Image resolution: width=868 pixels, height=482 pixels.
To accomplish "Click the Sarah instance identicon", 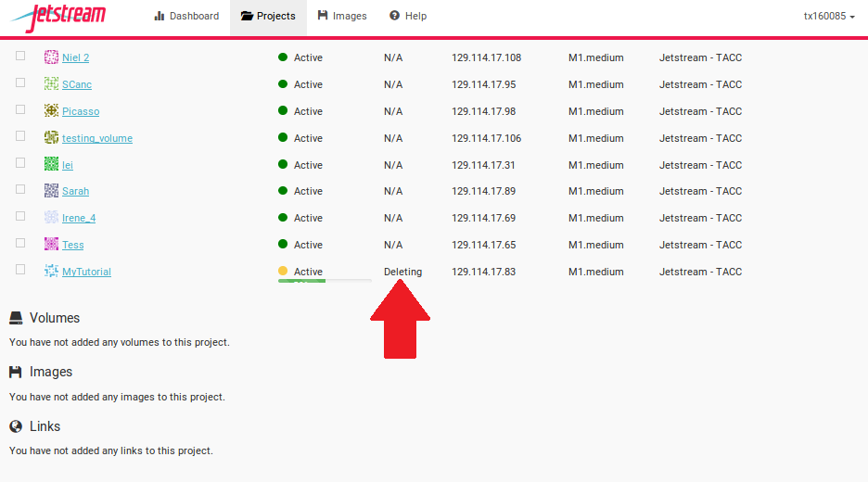I will click(51, 190).
